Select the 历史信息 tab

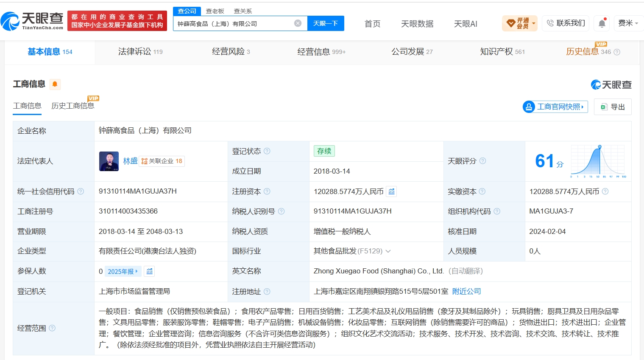coord(588,52)
